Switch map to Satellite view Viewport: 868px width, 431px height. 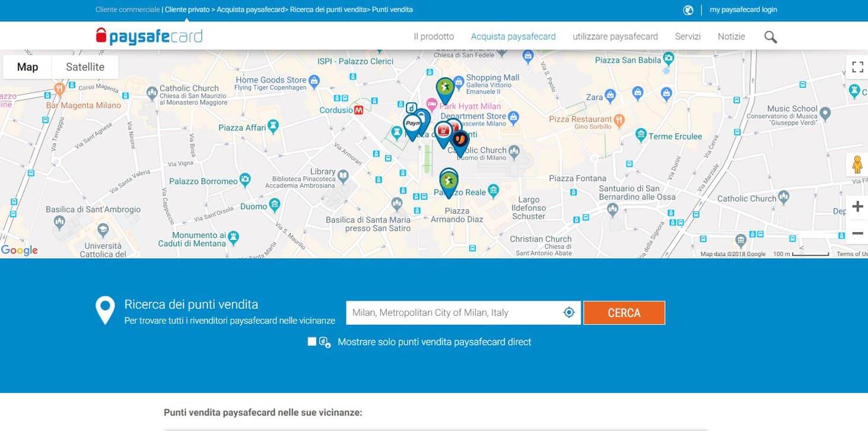[x=85, y=67]
